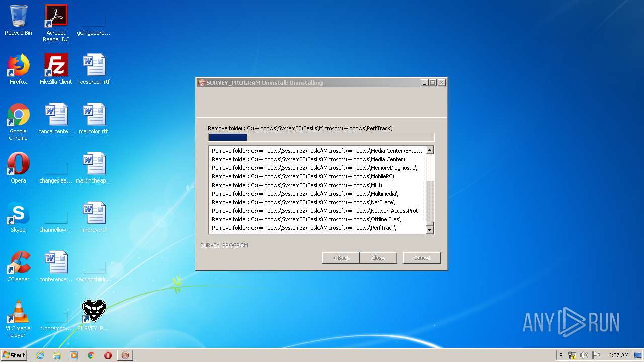644x362 pixels.
Task: Open CCleaner desktop shortcut
Action: pos(18,266)
